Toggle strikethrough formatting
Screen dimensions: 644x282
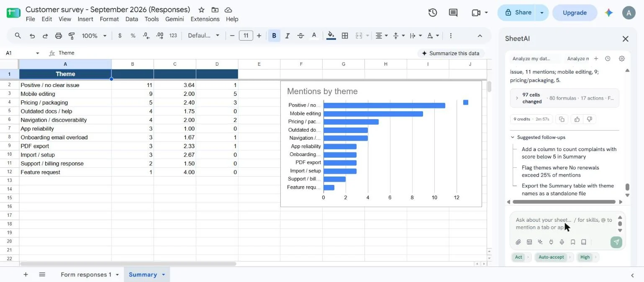pos(300,36)
